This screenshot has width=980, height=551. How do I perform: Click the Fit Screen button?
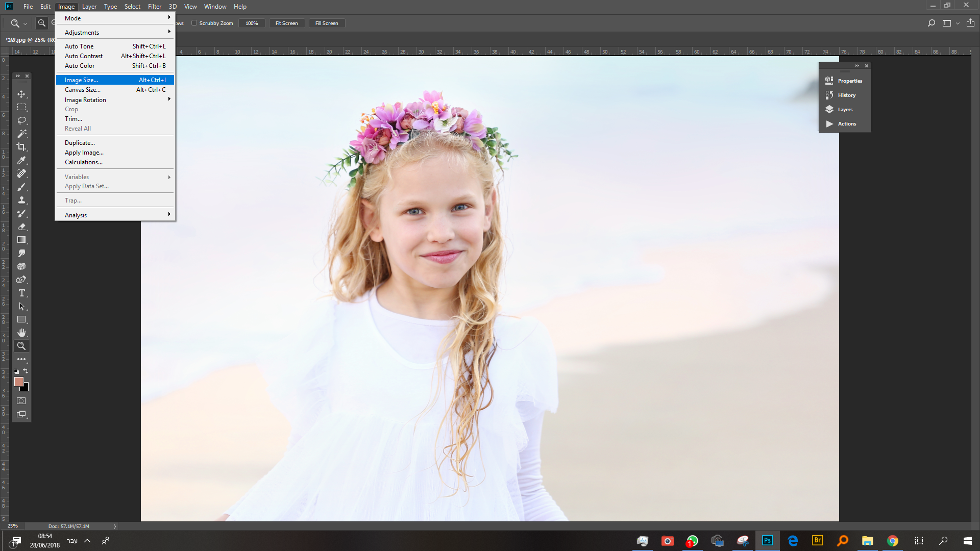tap(286, 23)
